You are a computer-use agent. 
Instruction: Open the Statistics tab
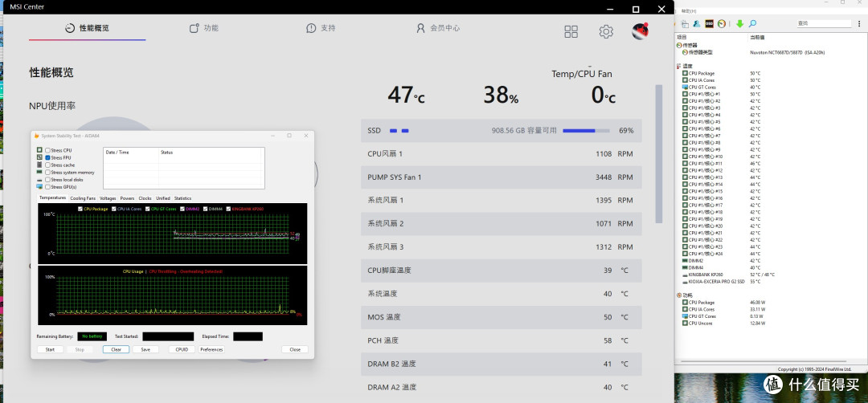click(182, 198)
